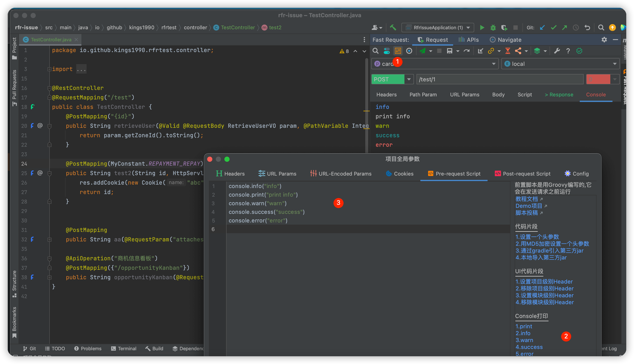Open search everywhere with the top-right magnifier icon
This screenshot has height=364, width=634.
pyautogui.click(x=601, y=28)
